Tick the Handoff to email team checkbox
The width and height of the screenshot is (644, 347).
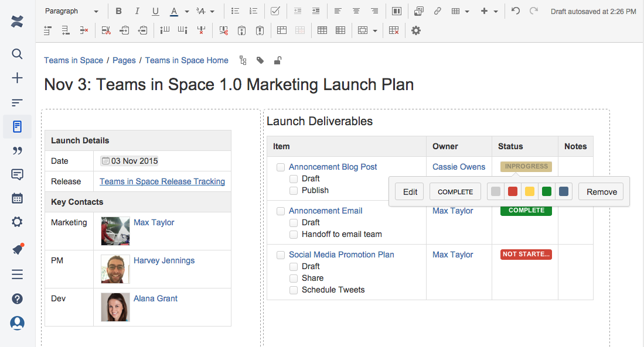click(x=294, y=235)
